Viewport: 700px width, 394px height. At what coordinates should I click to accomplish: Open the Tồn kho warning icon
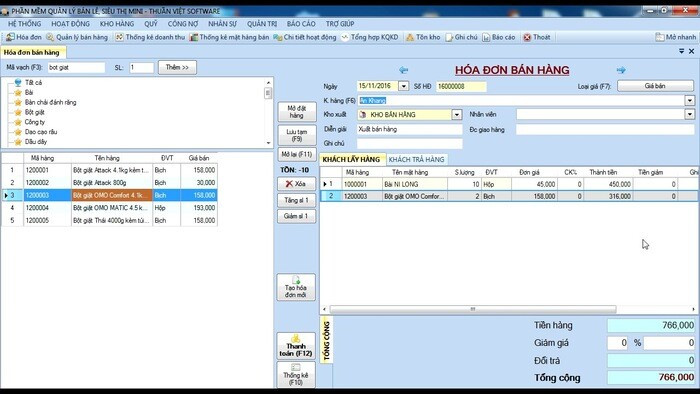(410, 37)
